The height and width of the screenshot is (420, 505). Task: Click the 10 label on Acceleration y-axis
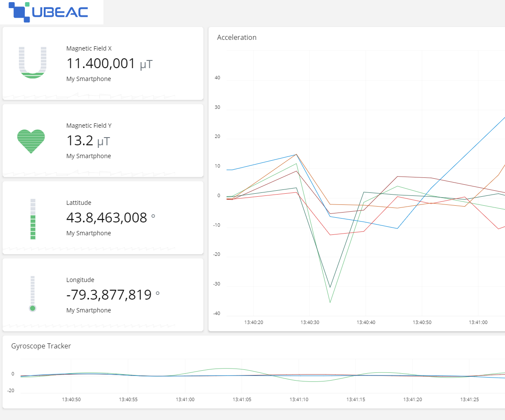[x=218, y=166]
